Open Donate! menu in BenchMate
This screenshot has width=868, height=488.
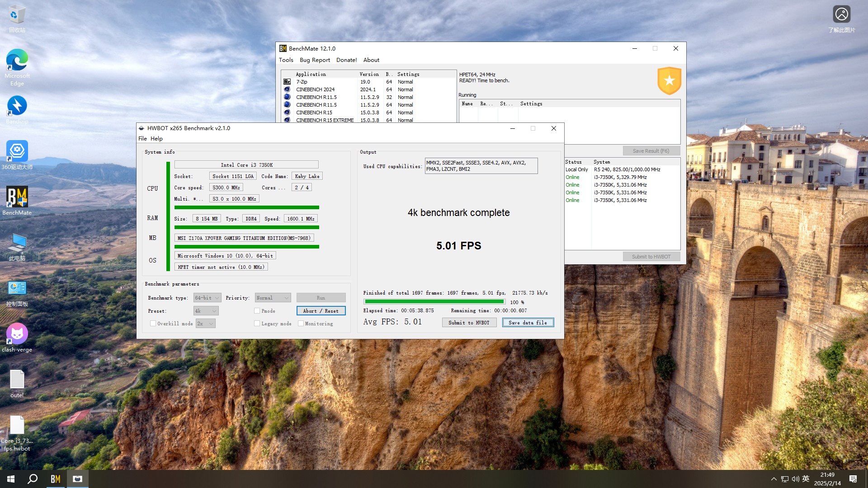point(346,60)
